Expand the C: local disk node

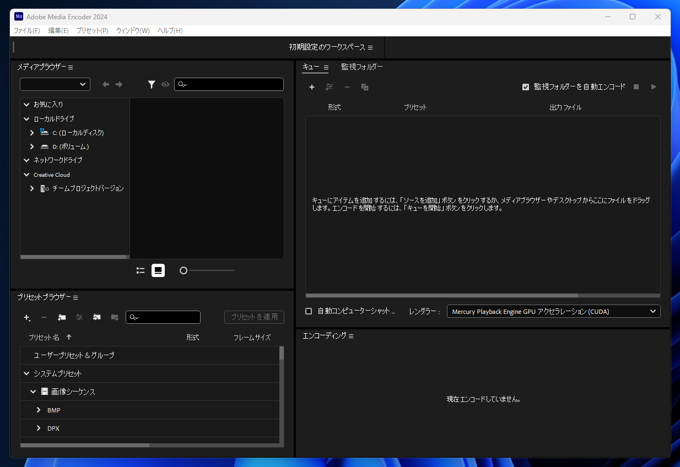[x=32, y=133]
